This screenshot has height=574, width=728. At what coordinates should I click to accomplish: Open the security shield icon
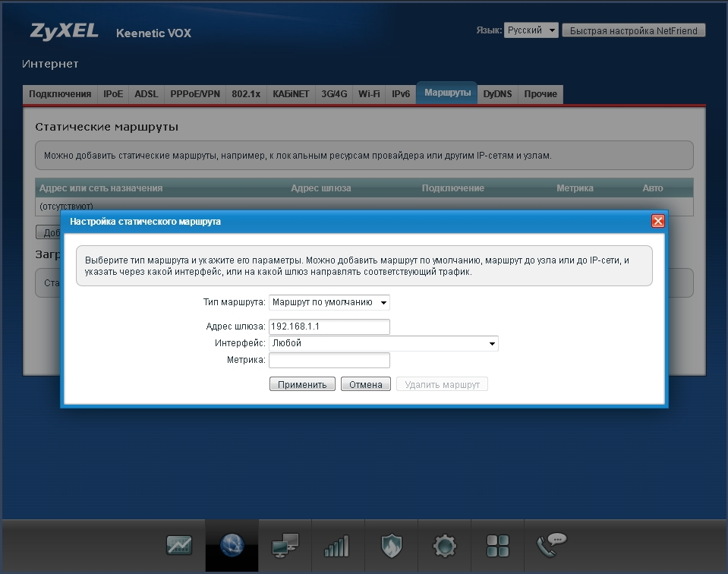pyautogui.click(x=391, y=545)
